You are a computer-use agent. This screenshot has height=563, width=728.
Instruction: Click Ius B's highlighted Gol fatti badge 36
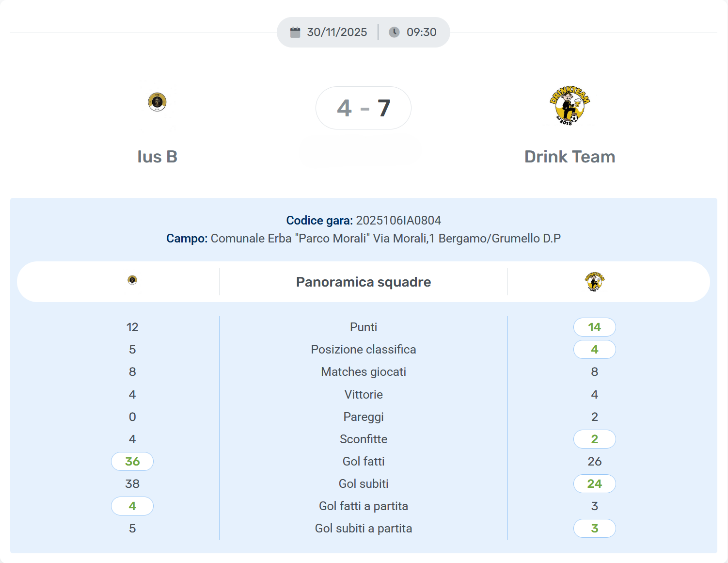tap(132, 462)
